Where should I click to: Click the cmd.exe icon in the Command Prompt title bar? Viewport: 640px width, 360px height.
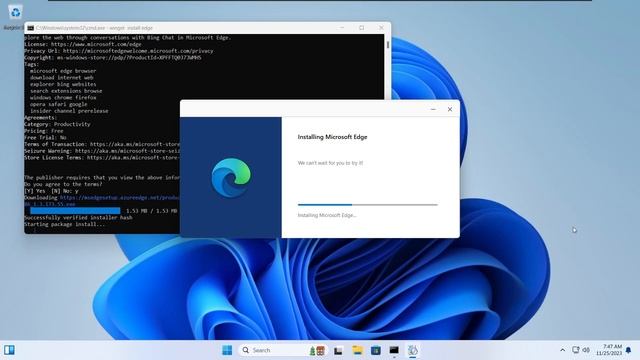click(31, 28)
